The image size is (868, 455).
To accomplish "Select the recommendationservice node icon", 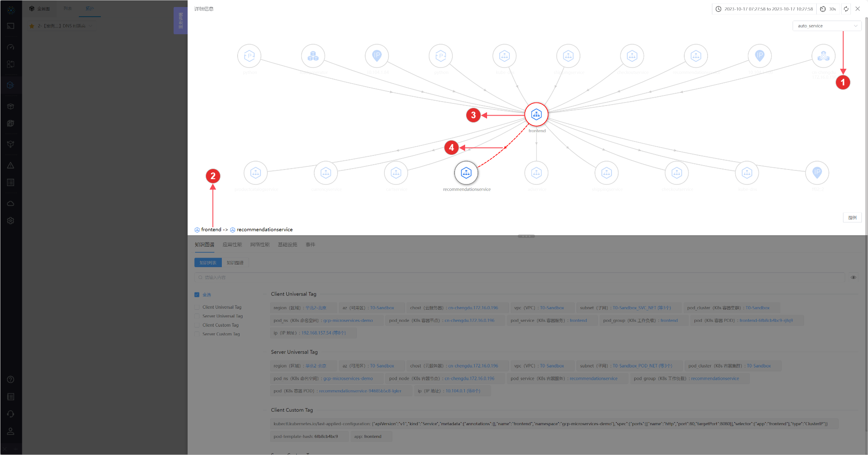I will pyautogui.click(x=466, y=173).
